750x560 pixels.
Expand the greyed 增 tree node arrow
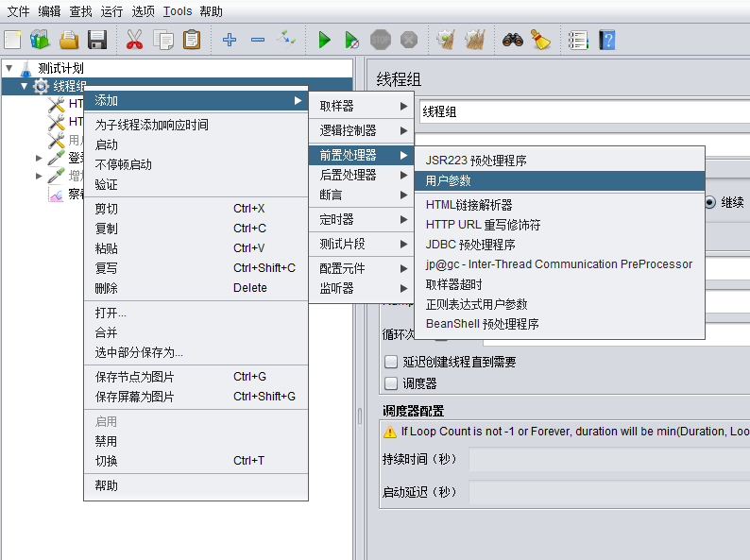pyautogui.click(x=39, y=176)
